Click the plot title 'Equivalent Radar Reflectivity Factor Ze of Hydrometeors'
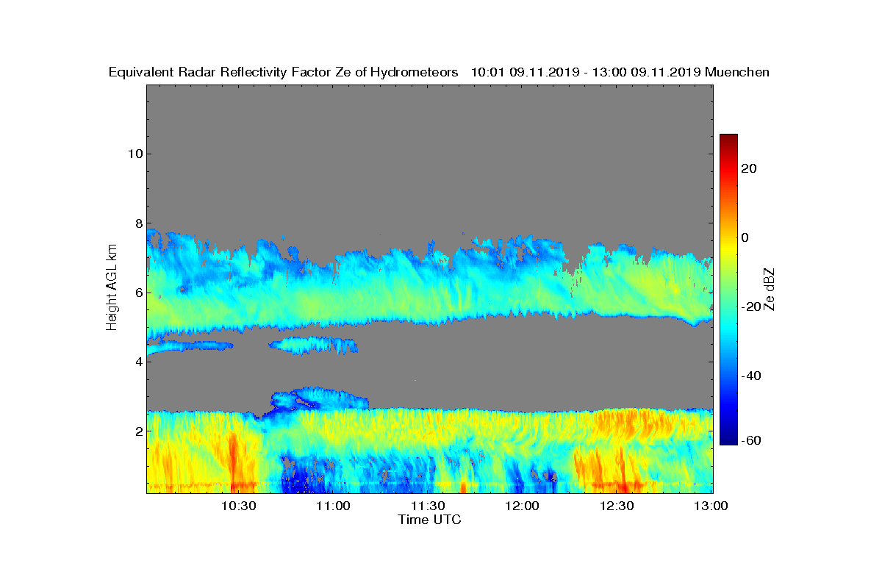The image size is (882, 588). [284, 72]
